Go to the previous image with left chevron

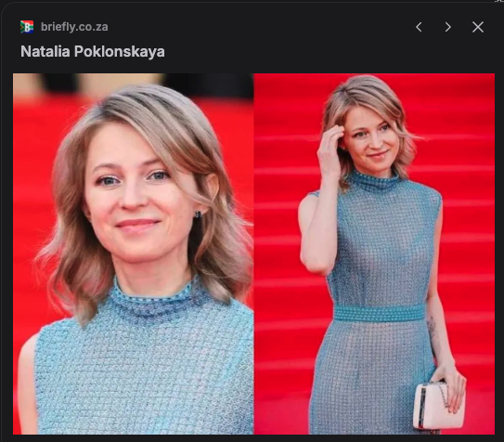coord(419,27)
